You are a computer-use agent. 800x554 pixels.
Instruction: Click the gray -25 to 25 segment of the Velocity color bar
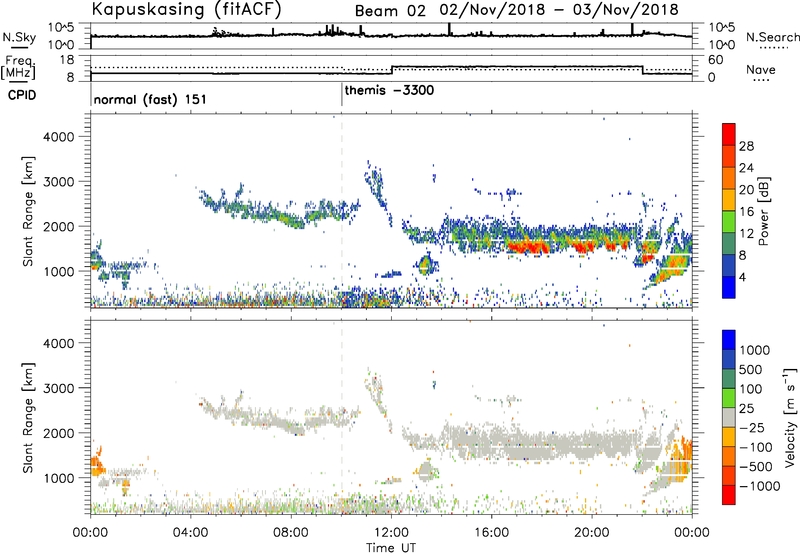tap(729, 418)
